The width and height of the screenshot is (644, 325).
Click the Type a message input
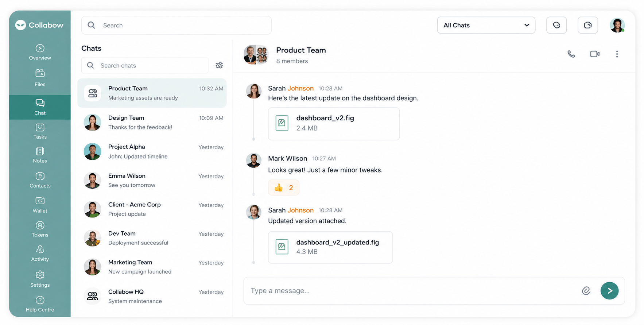pos(412,291)
